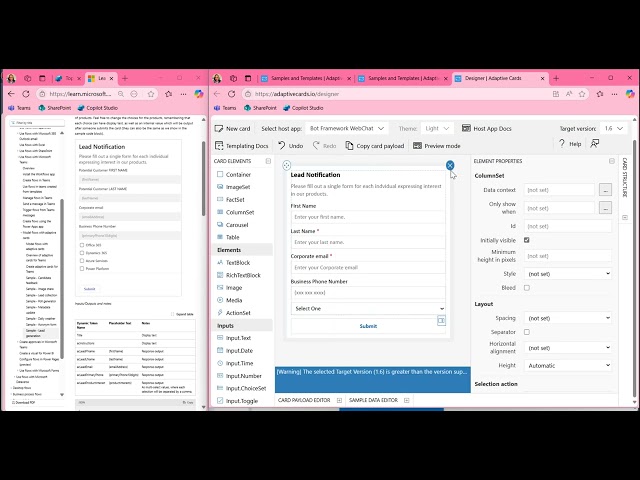Select the ActionSet element
640x480 pixels.
point(233,313)
